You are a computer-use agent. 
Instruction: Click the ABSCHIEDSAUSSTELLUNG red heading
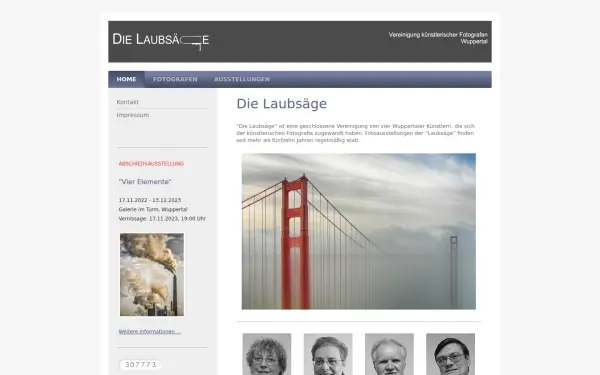tap(151, 164)
